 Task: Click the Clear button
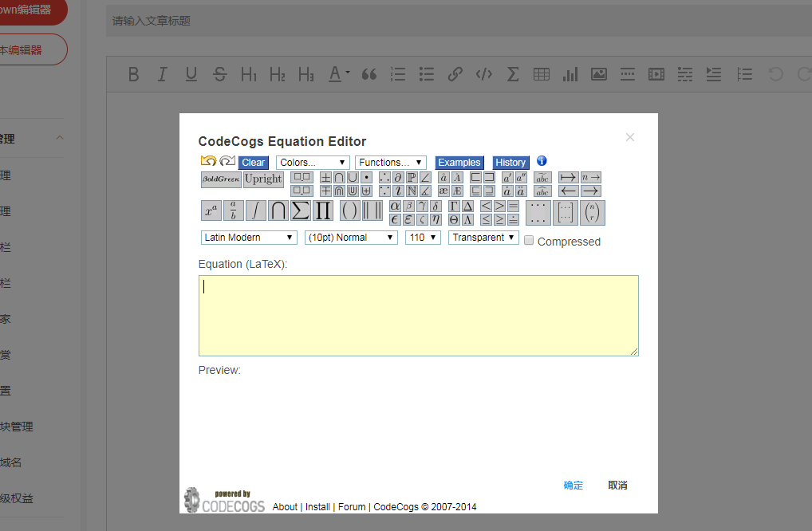pos(253,163)
